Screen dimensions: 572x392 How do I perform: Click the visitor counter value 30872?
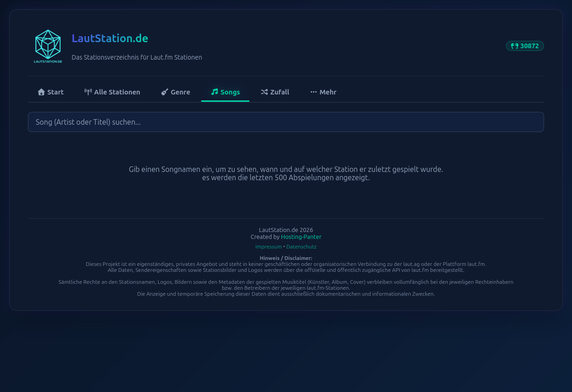[529, 46]
